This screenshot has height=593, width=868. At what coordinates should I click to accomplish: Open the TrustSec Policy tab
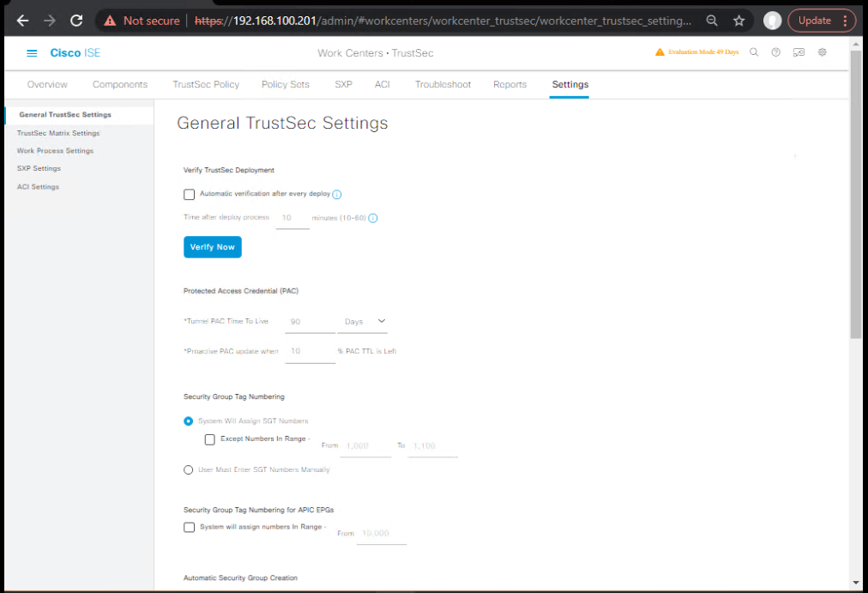click(206, 85)
